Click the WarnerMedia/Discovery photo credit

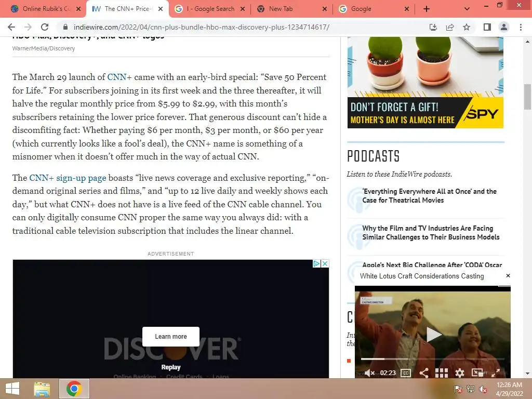click(x=44, y=48)
